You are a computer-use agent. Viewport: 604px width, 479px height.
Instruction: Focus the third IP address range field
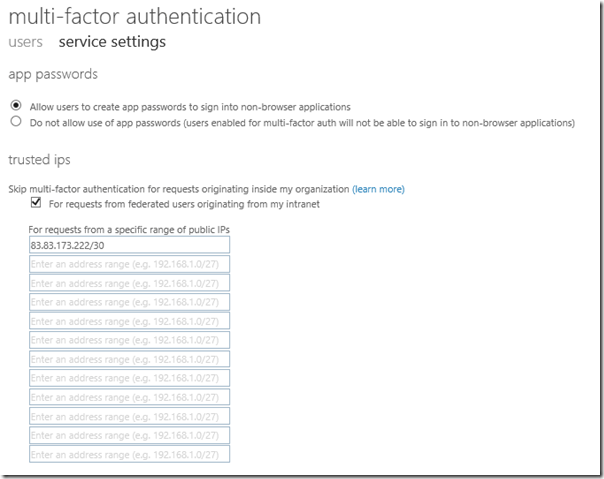(129, 283)
